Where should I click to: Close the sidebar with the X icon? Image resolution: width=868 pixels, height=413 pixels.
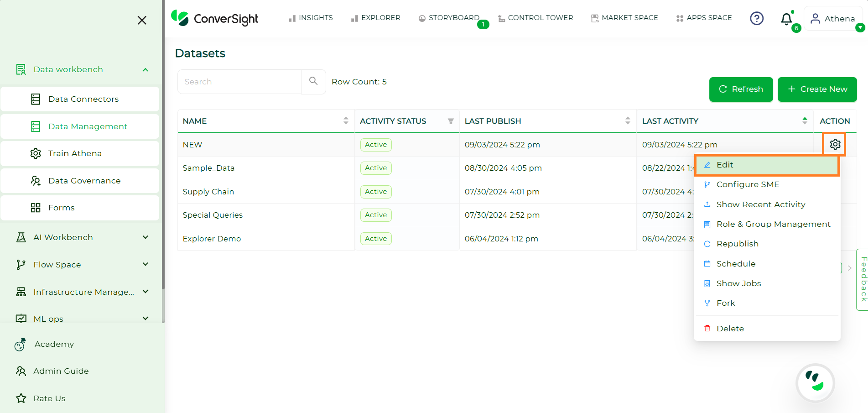pyautogui.click(x=142, y=20)
